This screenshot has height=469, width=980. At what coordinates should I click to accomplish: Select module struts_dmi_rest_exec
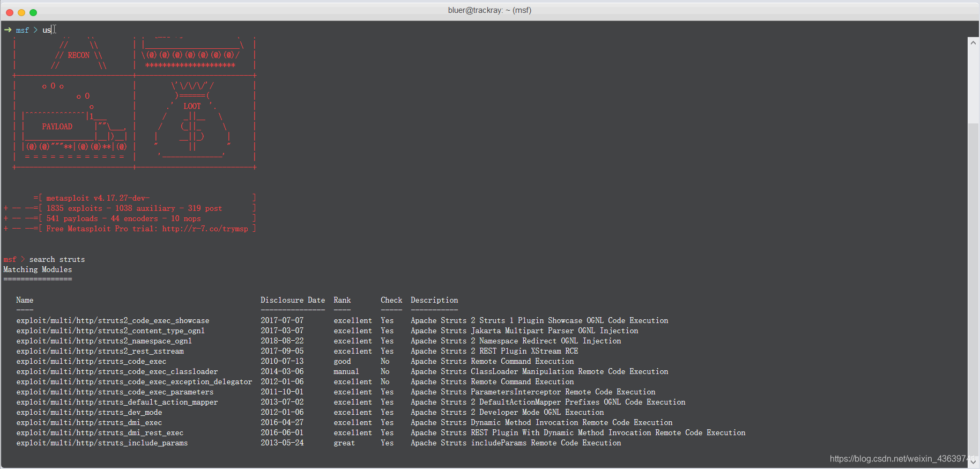point(100,433)
